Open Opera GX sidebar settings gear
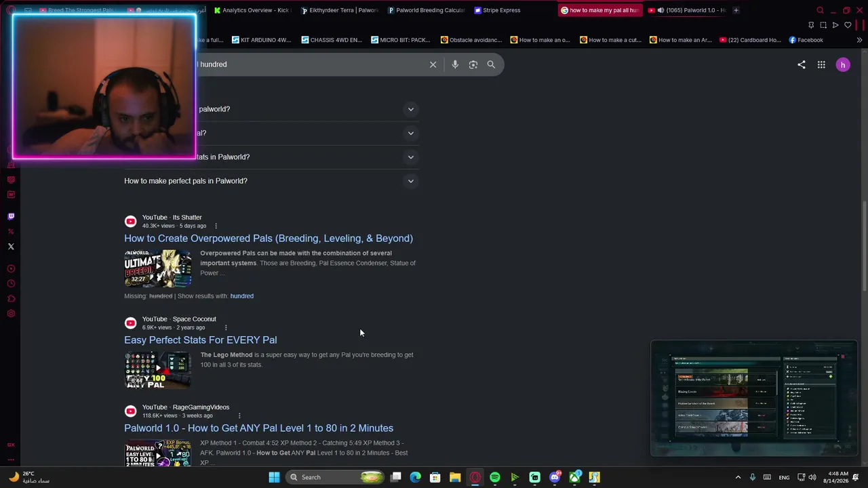 coord(11,313)
